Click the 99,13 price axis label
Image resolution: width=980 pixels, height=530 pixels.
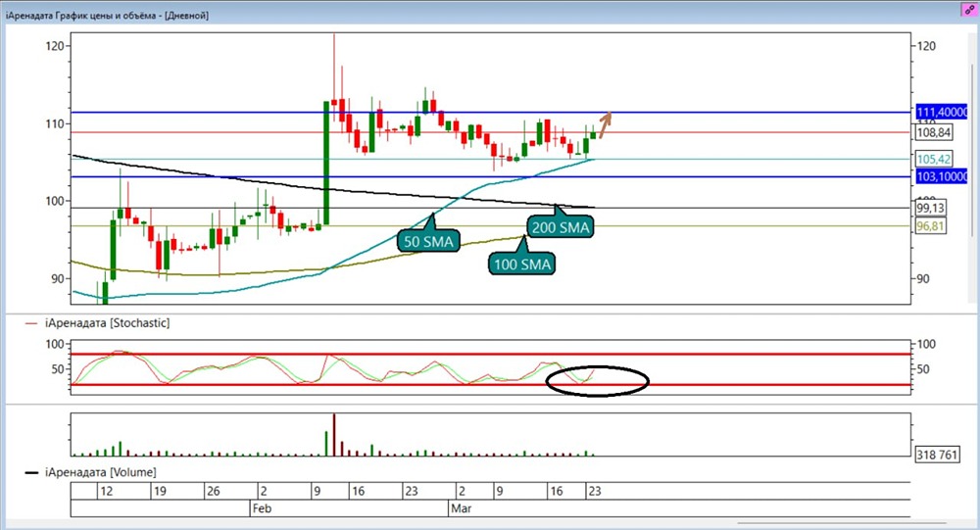click(x=931, y=208)
